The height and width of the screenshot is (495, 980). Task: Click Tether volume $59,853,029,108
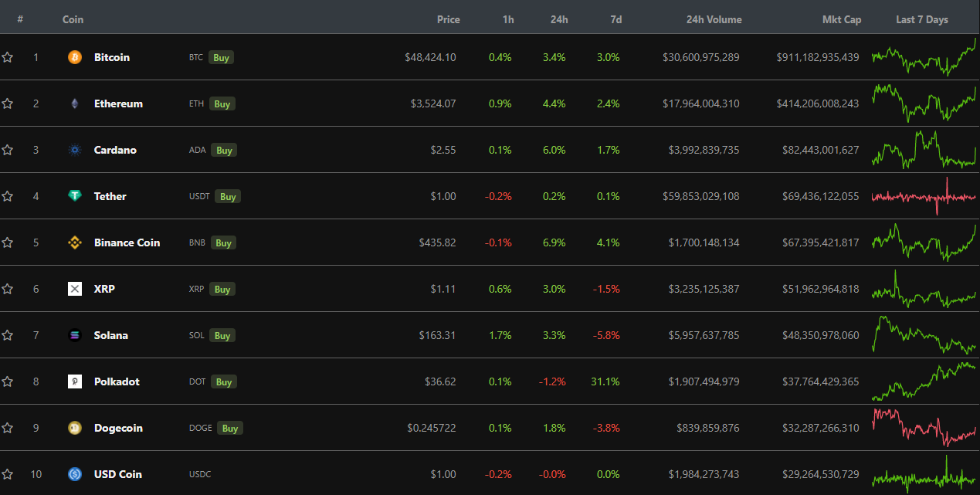(x=700, y=196)
